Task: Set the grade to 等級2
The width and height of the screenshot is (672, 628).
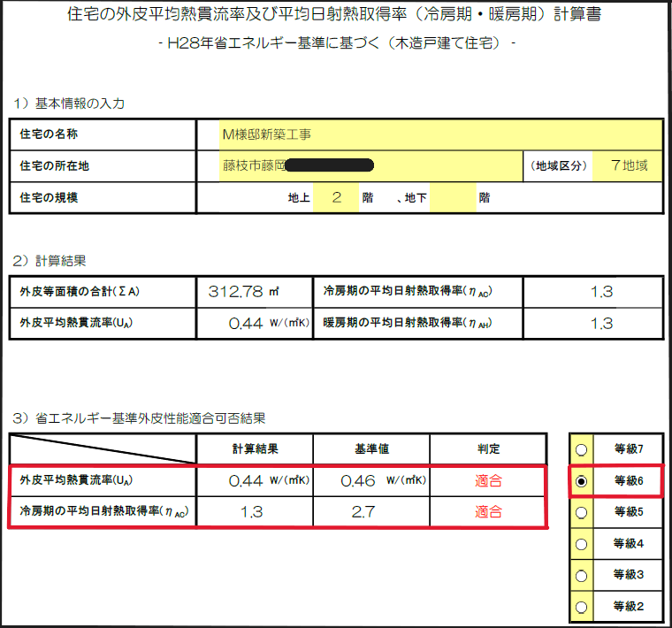Action: (x=581, y=607)
